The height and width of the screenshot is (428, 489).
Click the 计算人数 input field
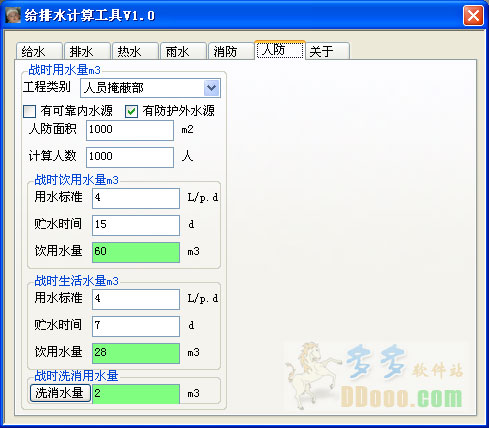tap(130, 157)
